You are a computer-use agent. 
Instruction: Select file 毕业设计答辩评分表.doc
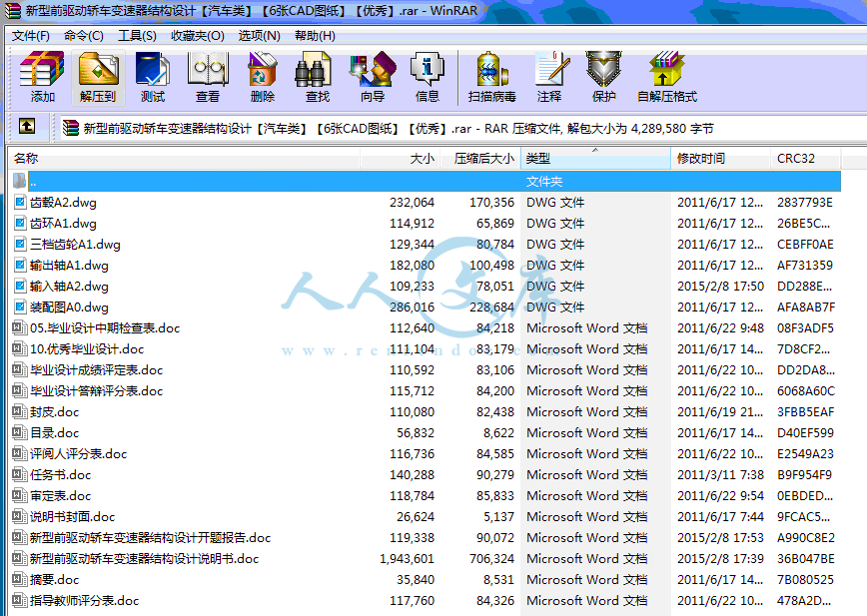[x=96, y=391]
